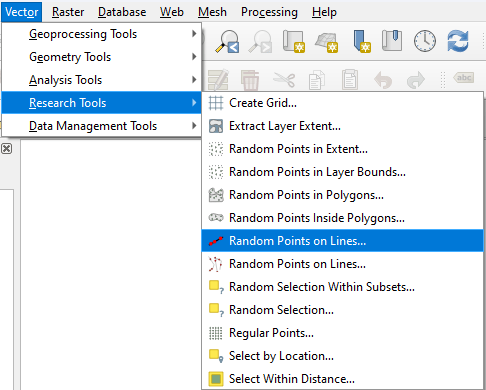Close the left panel with X button
This screenshot has height=390, width=486.
pos(7,148)
